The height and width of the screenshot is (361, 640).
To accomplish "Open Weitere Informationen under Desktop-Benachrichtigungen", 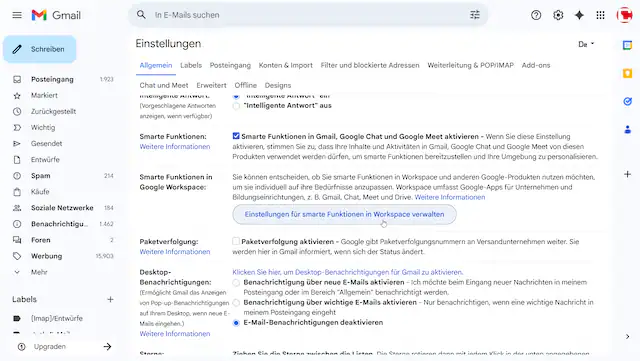I will click(x=175, y=334).
